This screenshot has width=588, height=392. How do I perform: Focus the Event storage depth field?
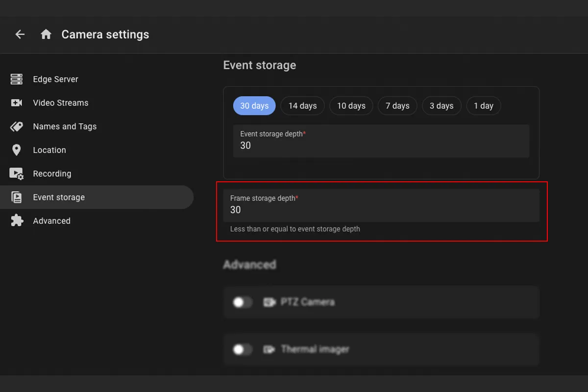click(x=381, y=141)
